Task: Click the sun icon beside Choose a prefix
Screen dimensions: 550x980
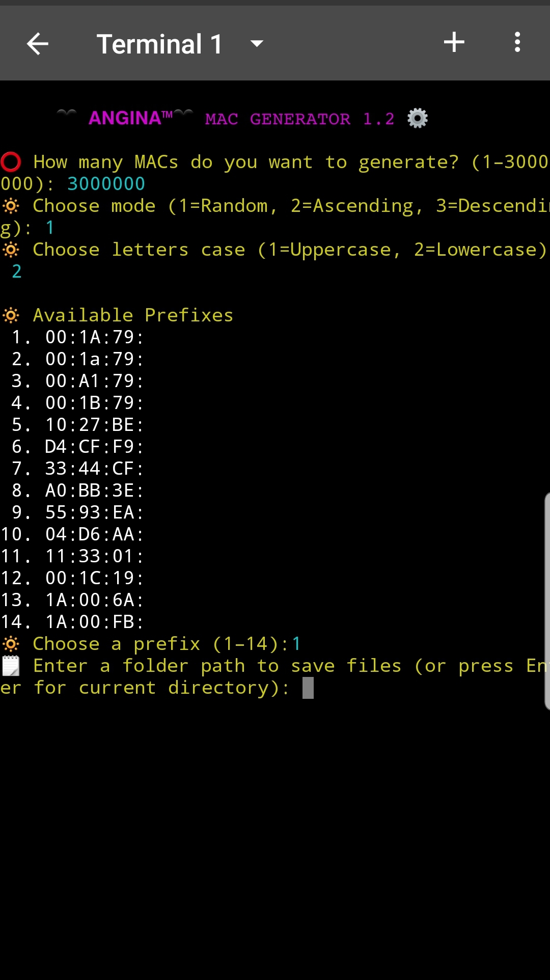Action: [x=11, y=644]
